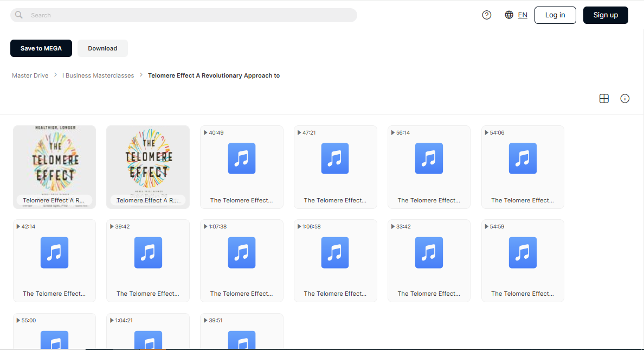This screenshot has width=644, height=350.
Task: Click the 39:51 play duration label
Action: tap(213, 320)
